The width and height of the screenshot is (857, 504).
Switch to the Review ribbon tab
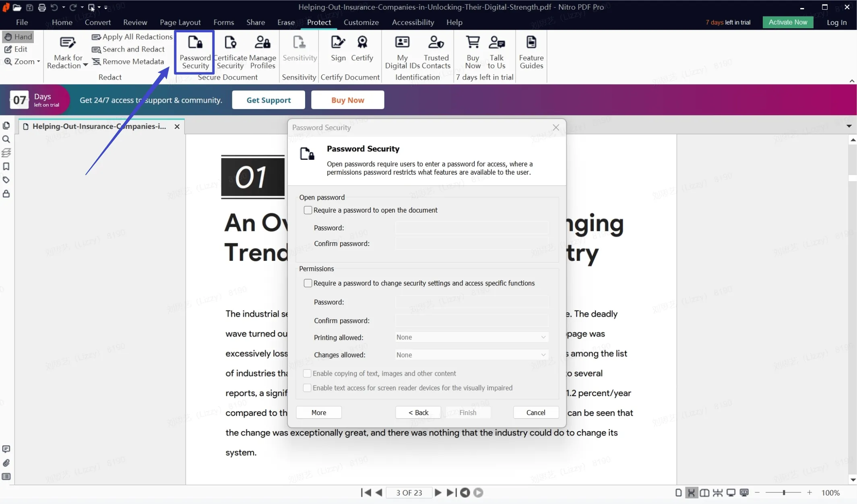coord(135,22)
